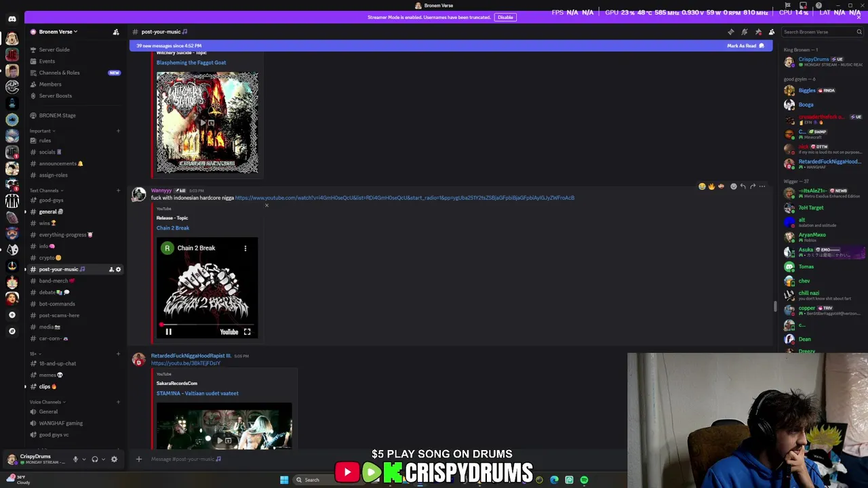Click the attachment plus button beside message box

pos(139,459)
